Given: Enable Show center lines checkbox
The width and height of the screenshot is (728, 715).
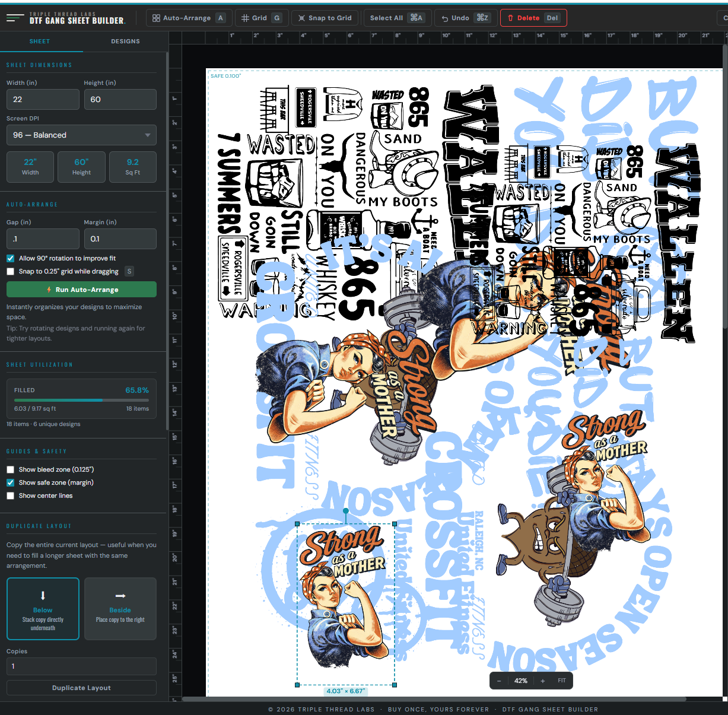Looking at the screenshot, I should click(11, 495).
